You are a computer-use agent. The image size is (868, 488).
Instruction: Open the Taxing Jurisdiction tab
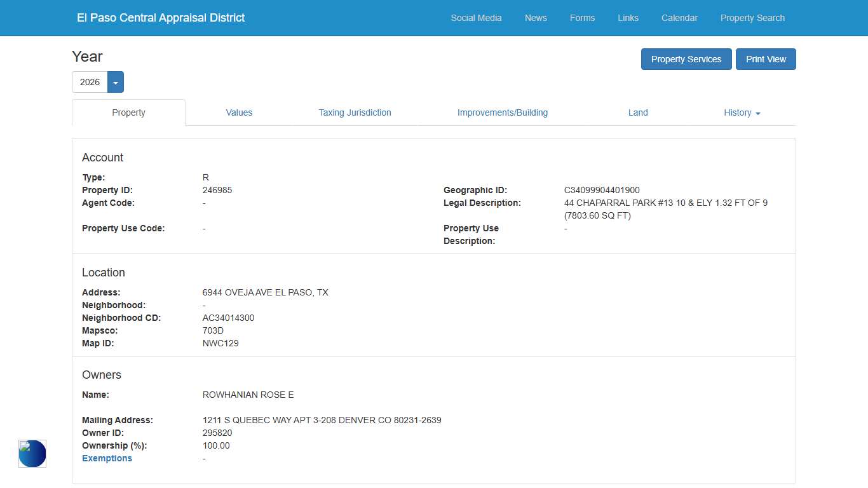[x=355, y=112]
